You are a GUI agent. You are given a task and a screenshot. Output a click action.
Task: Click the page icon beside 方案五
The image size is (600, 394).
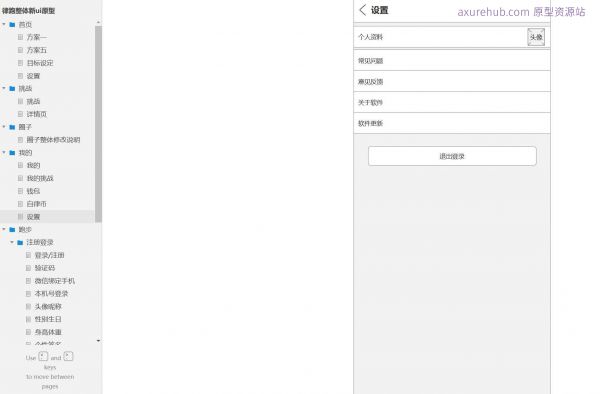21,50
